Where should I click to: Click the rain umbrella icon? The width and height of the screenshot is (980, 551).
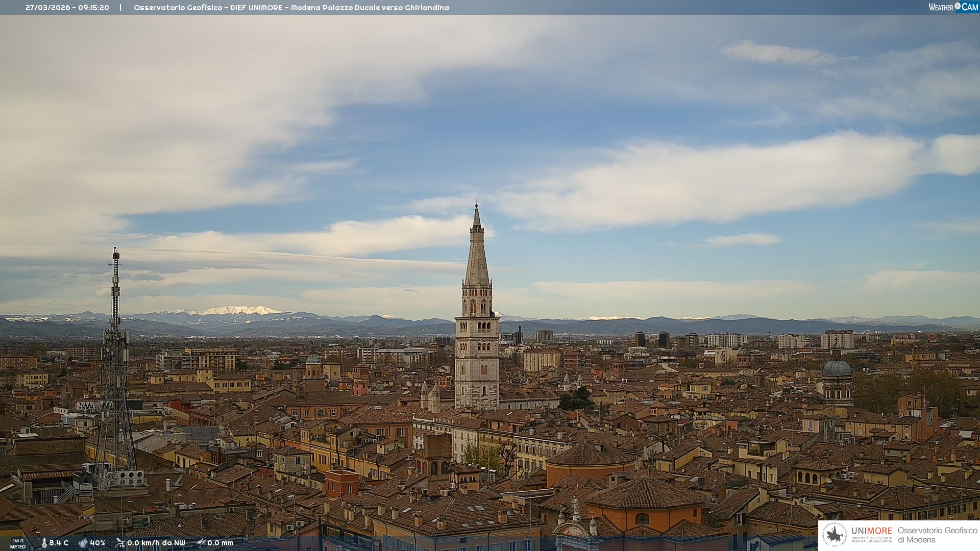pyautogui.click(x=201, y=543)
